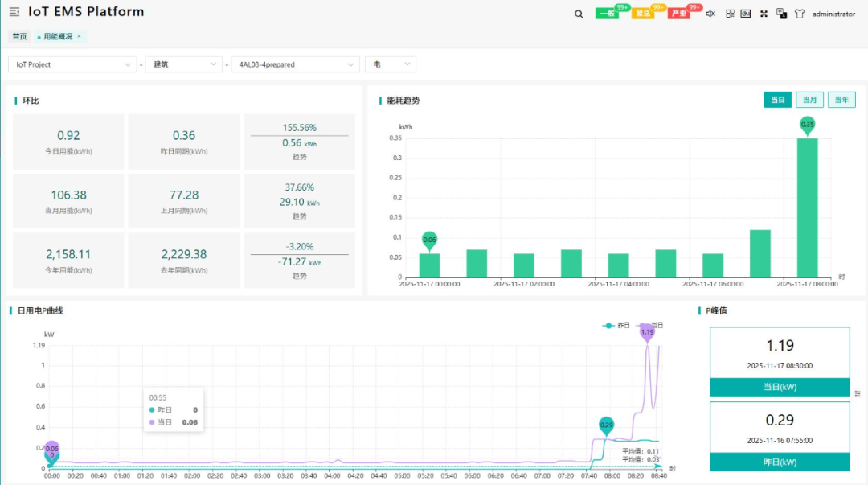This screenshot has height=485, width=868.
Task: Click the 今日用能 0.92 card
Action: click(x=68, y=142)
